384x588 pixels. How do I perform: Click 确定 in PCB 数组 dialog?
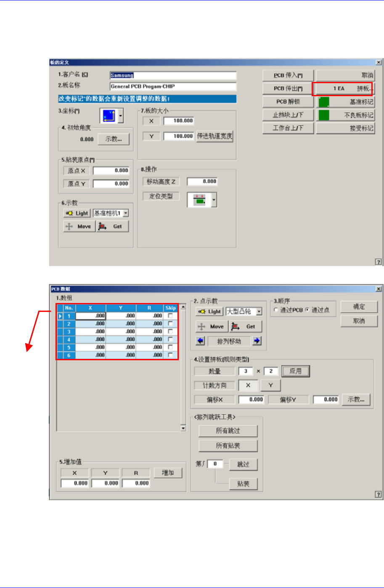359,307
